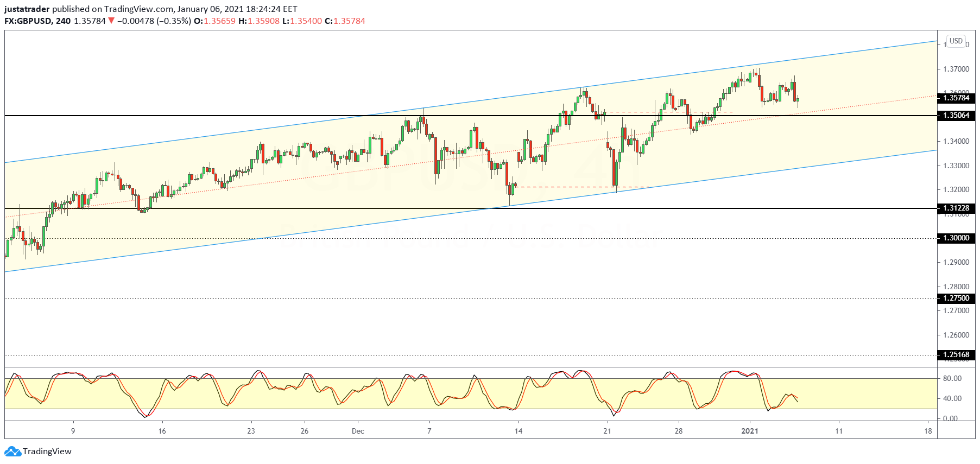Click the TradingView cloud logo icon
Viewport: 980px width, 464px height.
12,451
